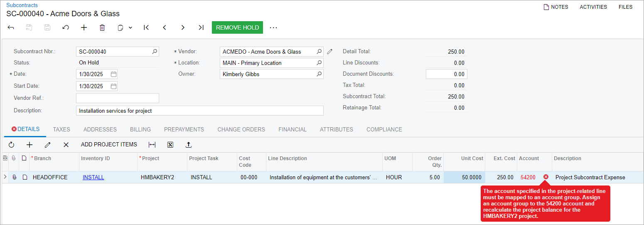Click the Subcontracts breadcrumb link
644x225 pixels.
[x=22, y=5]
